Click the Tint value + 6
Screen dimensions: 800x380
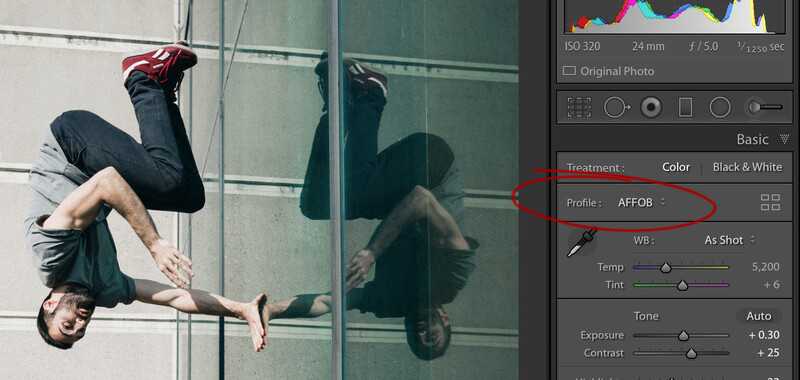point(771,285)
